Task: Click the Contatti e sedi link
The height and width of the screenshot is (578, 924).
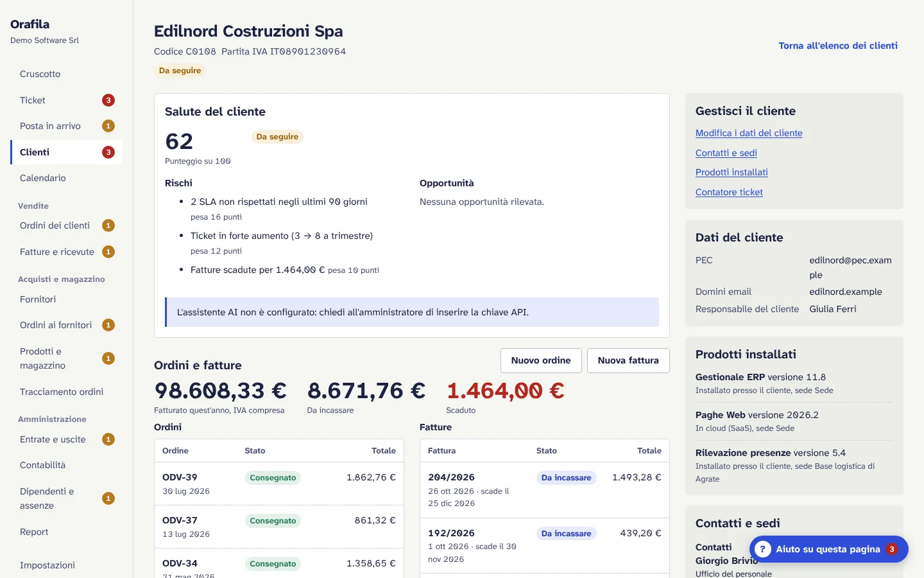Action: tap(726, 153)
